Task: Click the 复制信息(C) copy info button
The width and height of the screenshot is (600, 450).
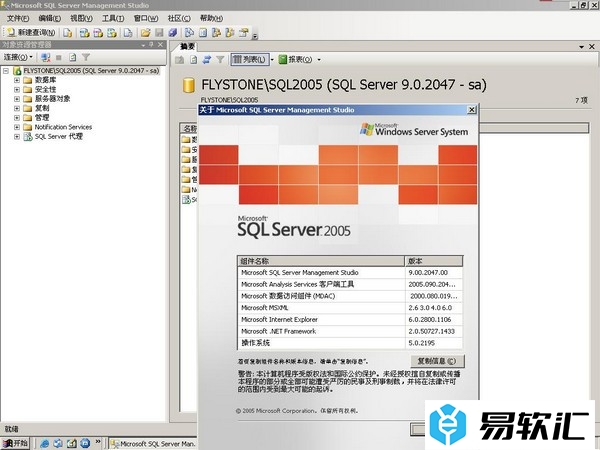Action: click(437, 361)
